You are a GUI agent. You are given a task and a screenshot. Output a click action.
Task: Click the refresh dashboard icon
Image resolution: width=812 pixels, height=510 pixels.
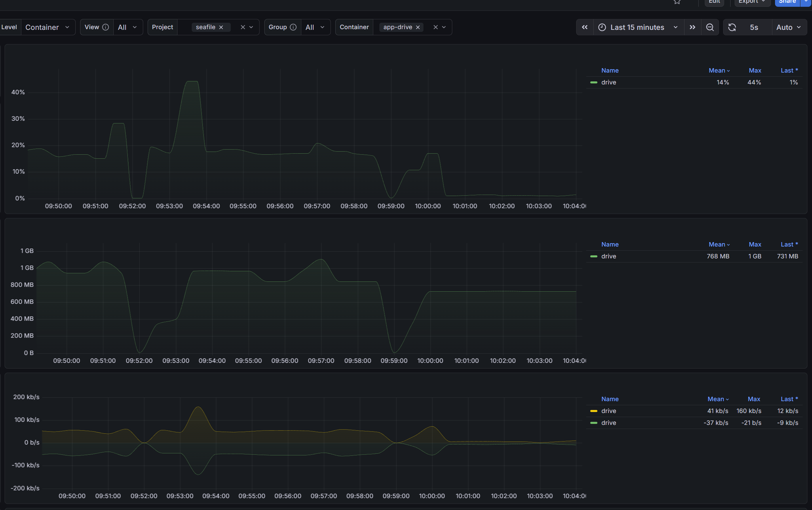(732, 27)
